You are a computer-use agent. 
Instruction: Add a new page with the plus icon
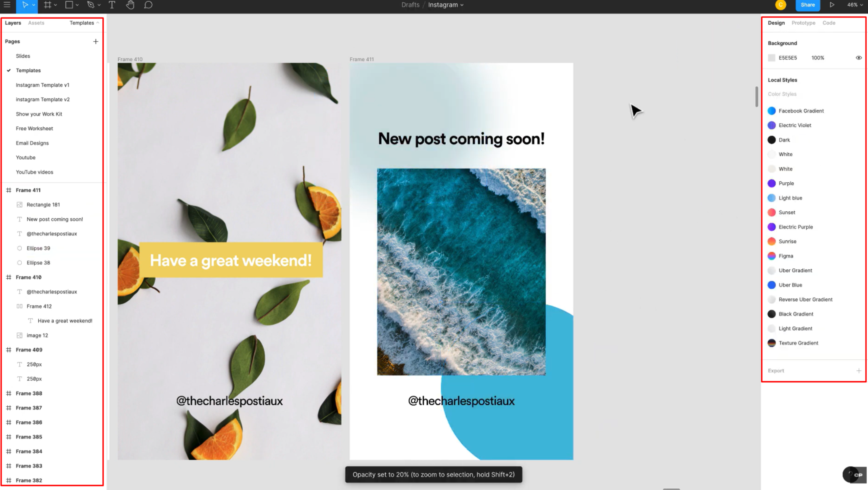(x=96, y=41)
